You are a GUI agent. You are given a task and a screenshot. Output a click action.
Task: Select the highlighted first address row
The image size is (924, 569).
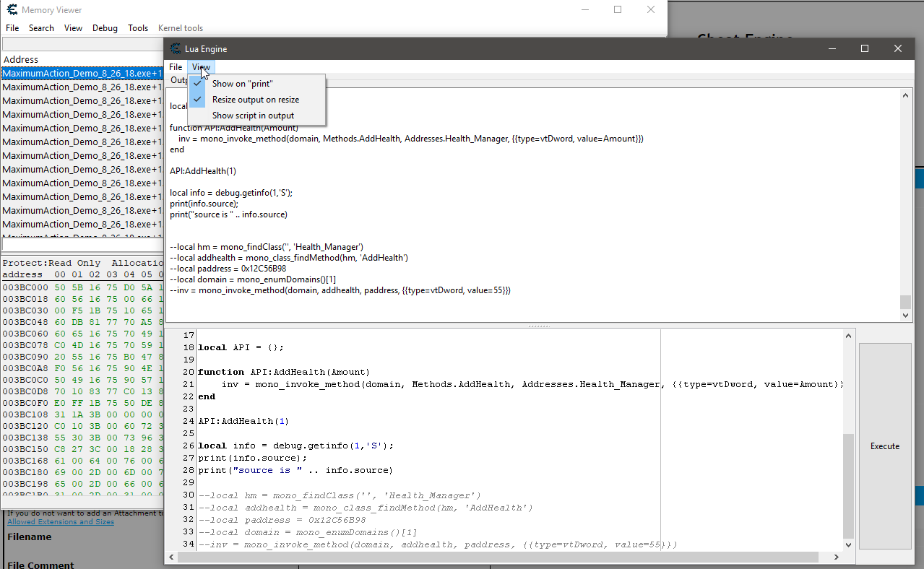coord(82,74)
